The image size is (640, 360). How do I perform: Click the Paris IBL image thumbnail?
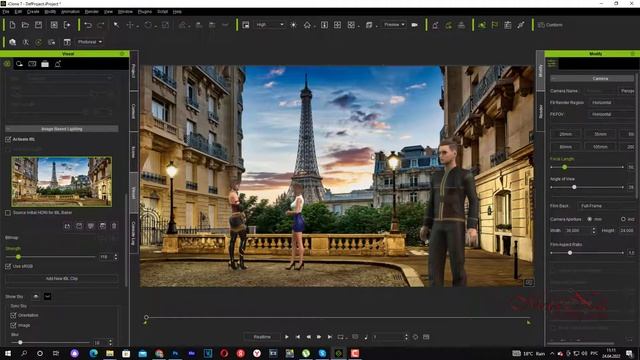62,182
